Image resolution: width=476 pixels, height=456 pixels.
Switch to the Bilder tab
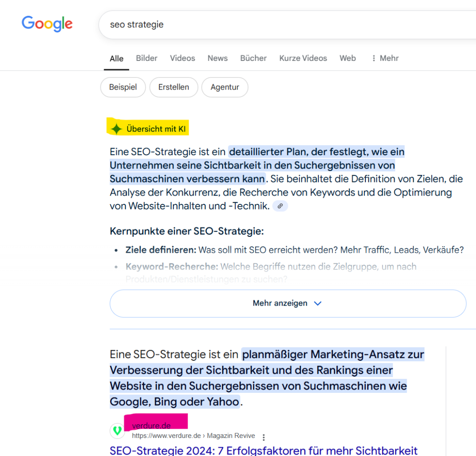point(146,59)
